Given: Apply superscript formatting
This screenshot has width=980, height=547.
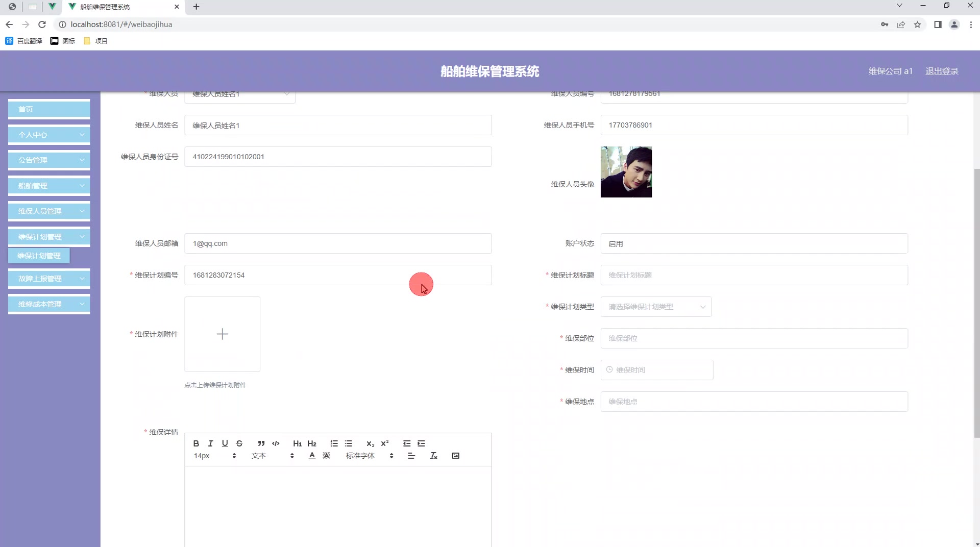Looking at the screenshot, I should tap(385, 443).
